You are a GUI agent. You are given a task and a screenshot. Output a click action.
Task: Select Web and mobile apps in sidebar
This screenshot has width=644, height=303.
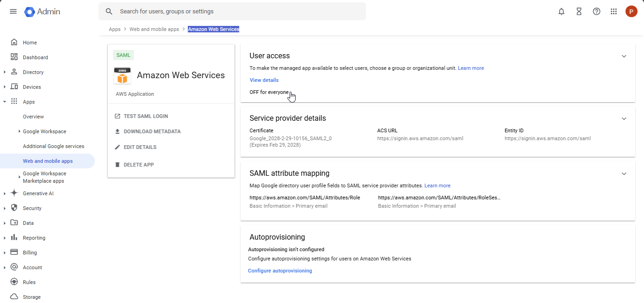47,161
